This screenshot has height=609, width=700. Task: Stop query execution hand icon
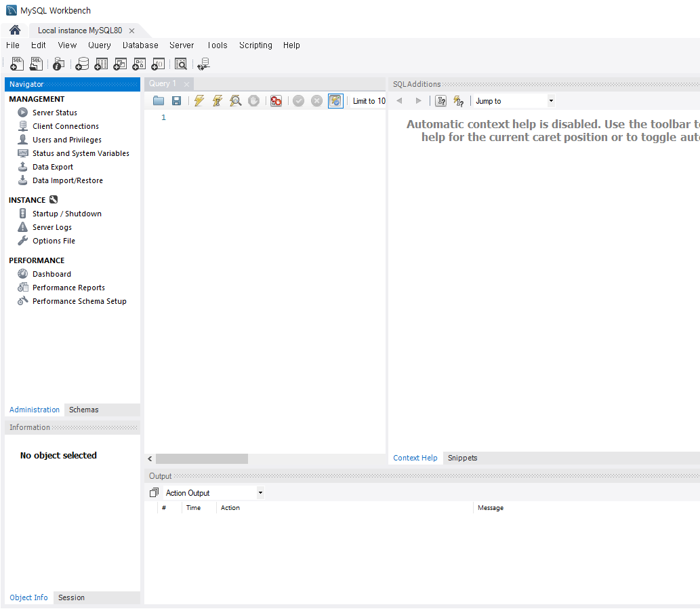pos(253,101)
